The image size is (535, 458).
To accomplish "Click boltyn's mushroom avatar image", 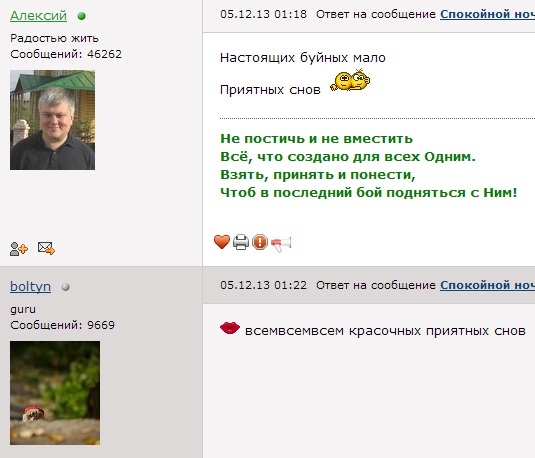I will coord(55,393).
